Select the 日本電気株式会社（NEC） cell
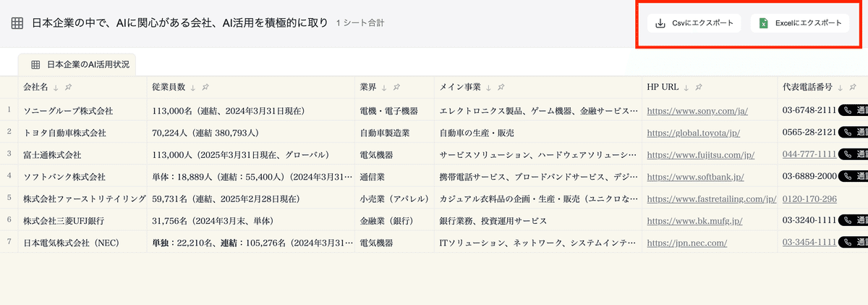 (82, 243)
